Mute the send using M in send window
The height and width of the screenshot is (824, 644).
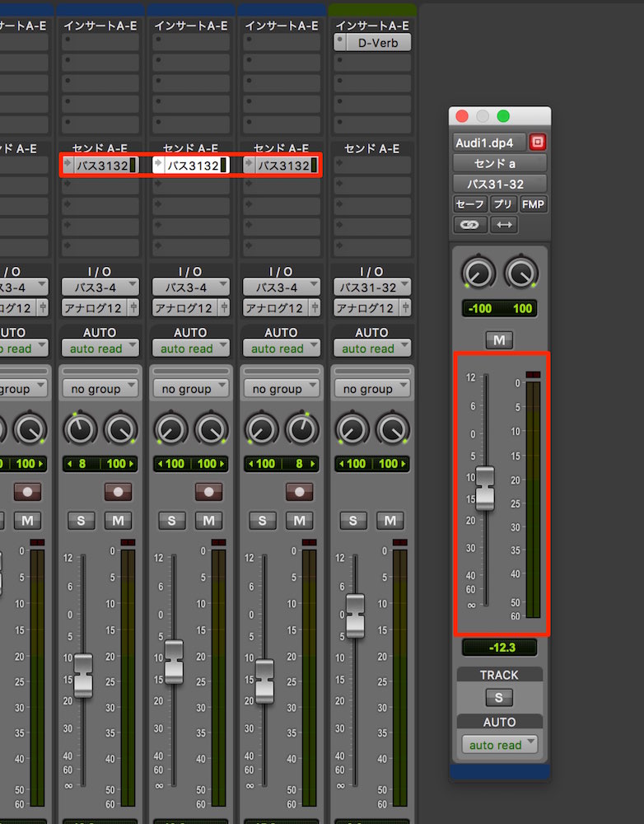click(x=499, y=340)
